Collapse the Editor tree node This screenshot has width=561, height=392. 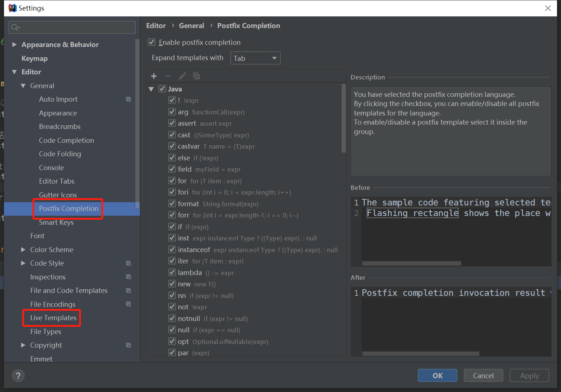point(14,72)
